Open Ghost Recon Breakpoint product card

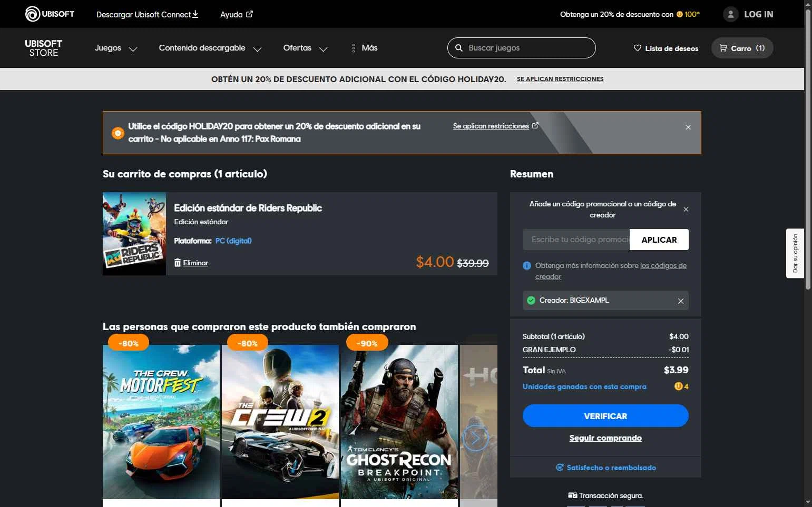(x=399, y=422)
